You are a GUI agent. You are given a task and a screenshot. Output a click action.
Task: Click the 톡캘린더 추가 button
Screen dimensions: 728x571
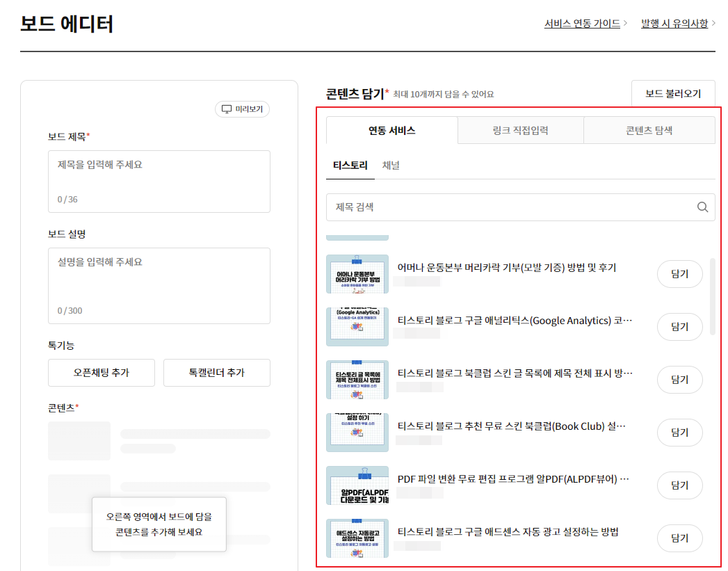point(216,373)
